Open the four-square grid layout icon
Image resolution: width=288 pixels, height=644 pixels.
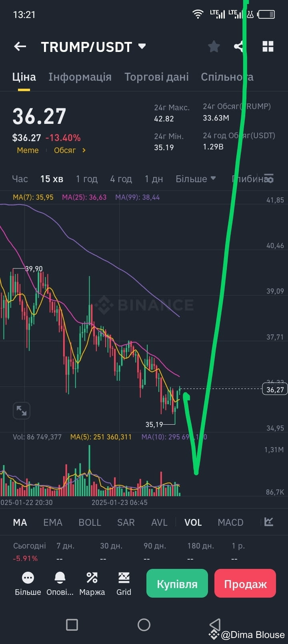point(268,47)
